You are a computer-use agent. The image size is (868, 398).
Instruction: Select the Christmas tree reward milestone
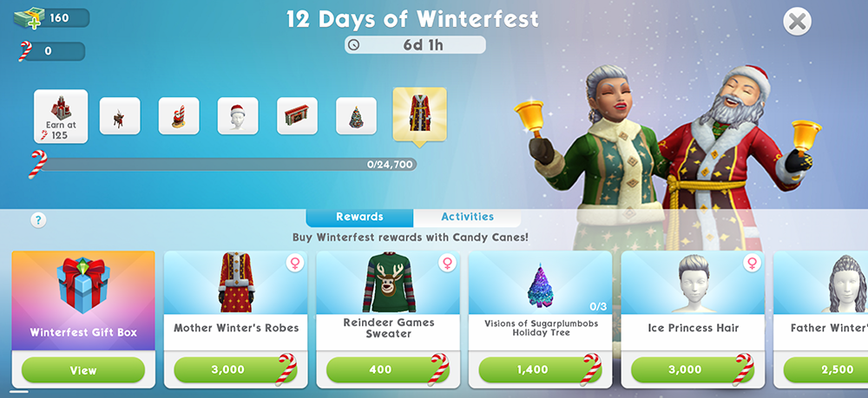click(357, 115)
